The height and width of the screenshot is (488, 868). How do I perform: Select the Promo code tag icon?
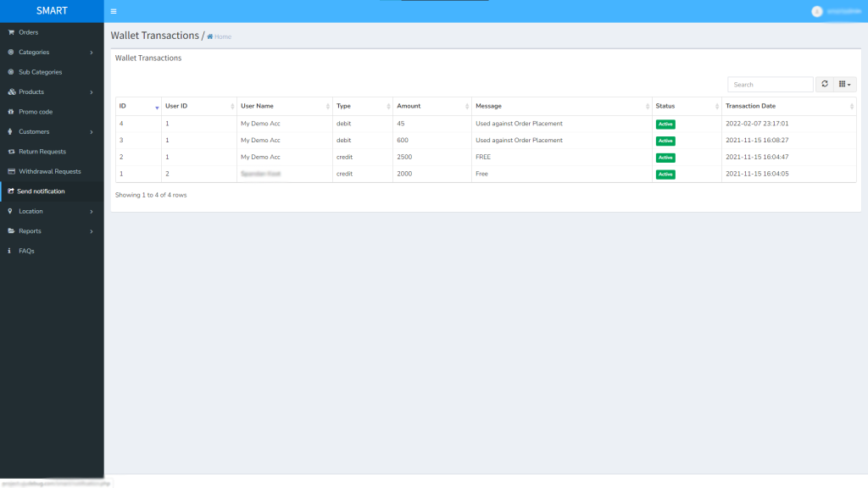11,111
